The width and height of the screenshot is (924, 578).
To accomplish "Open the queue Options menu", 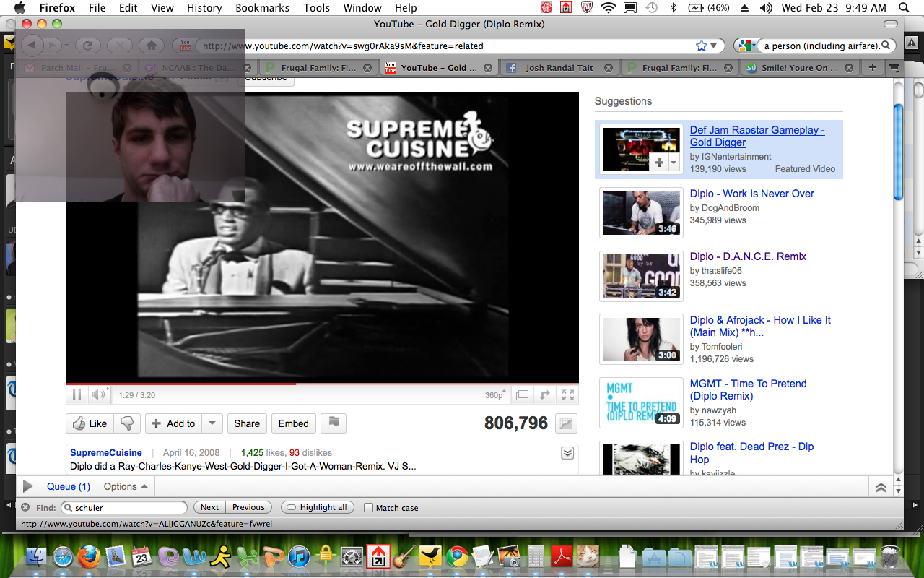I will pos(126,486).
